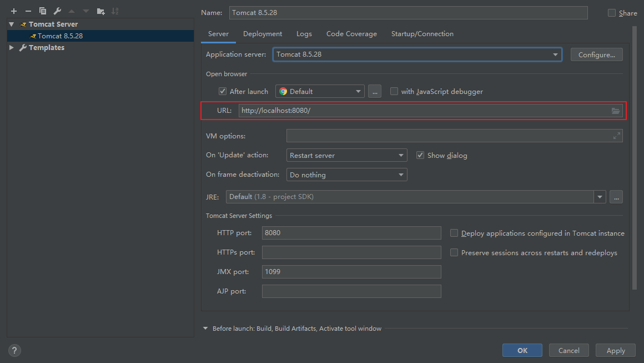This screenshot has width=644, height=363.
Task: Click the Remove Configuration minus icon
Action: (28, 11)
